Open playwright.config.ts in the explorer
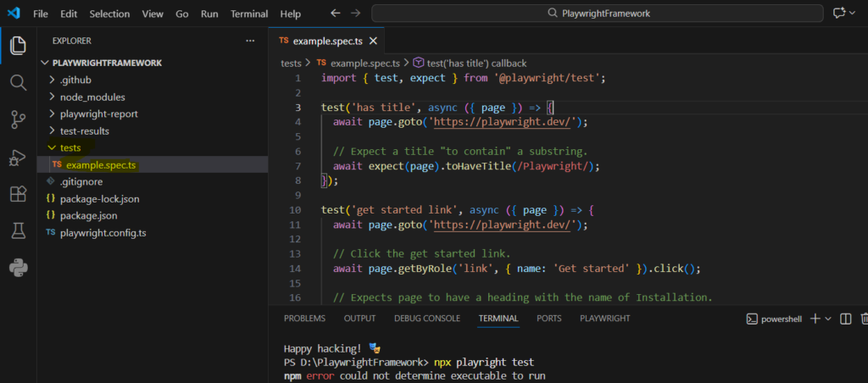 [103, 232]
